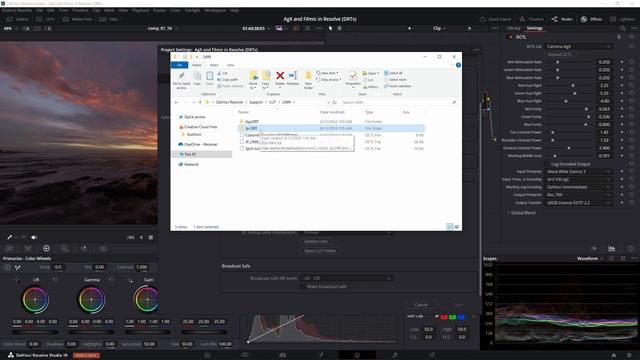Screen dimensions: 640x360
Task: Open Input Transfer Encoding dropdown Arri V3LogC
Action: pos(578,180)
